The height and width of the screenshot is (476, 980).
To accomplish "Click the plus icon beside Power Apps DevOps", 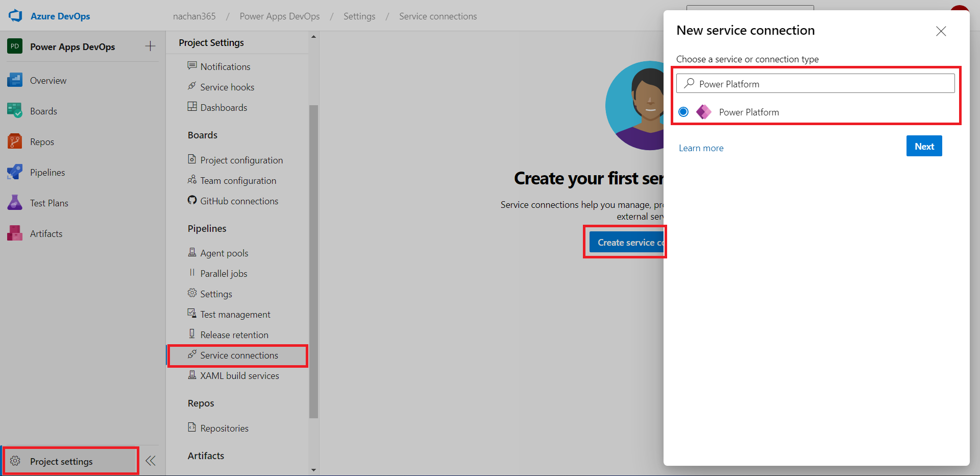I will click(x=150, y=46).
